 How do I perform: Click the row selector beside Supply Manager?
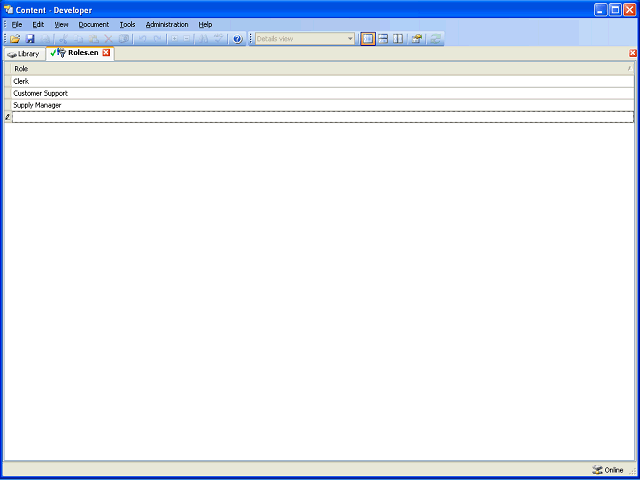click(8, 105)
